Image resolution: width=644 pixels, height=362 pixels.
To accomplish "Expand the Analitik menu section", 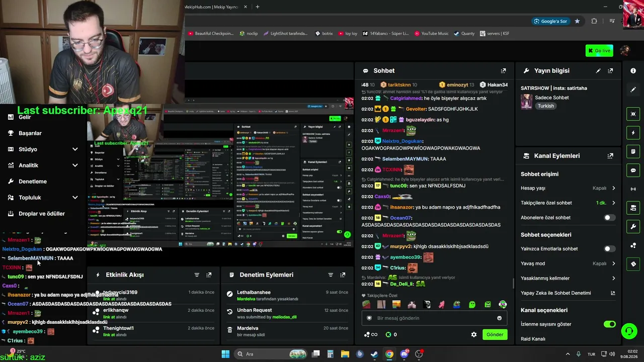I will click(42, 165).
